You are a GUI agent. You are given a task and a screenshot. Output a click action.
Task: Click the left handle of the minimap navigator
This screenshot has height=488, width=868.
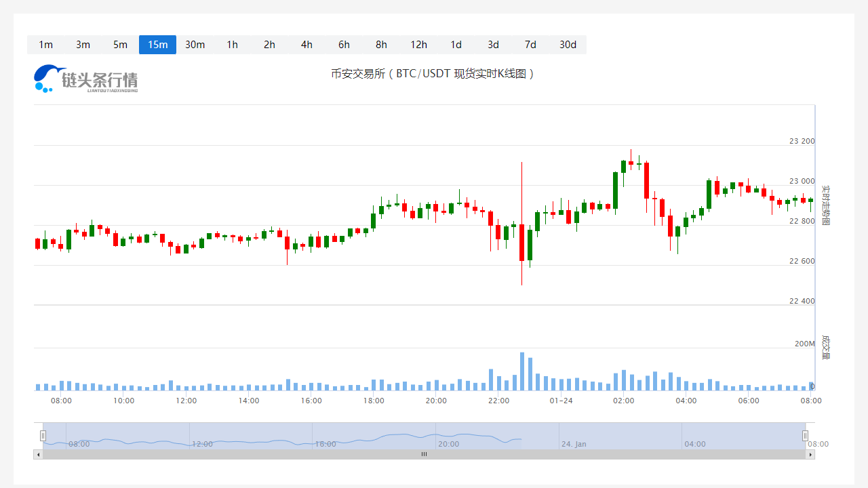click(x=43, y=435)
